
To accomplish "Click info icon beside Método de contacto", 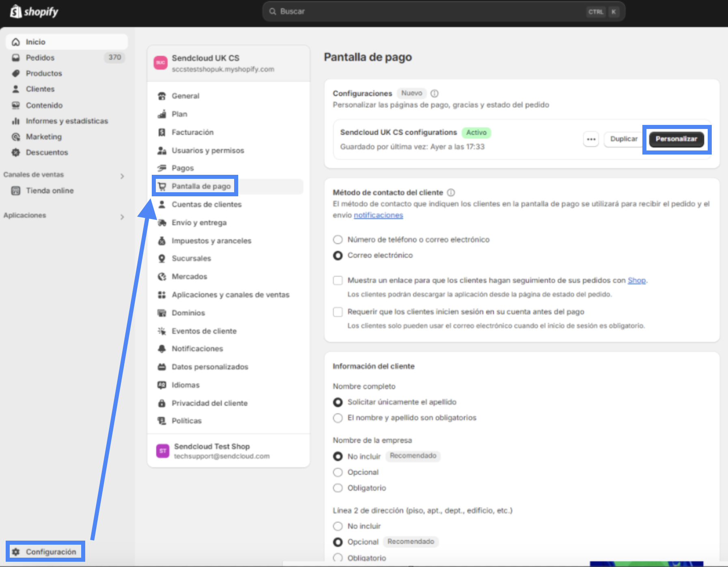I will click(x=451, y=193).
